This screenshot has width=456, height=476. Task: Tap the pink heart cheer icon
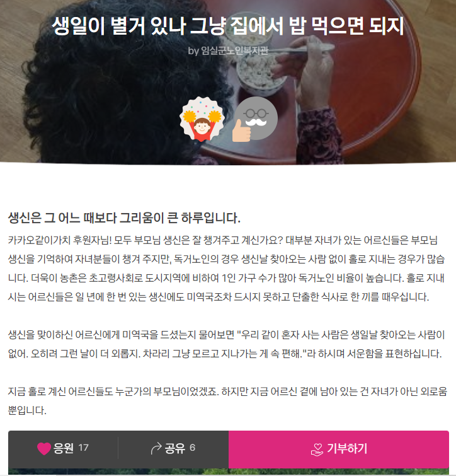pos(44,448)
